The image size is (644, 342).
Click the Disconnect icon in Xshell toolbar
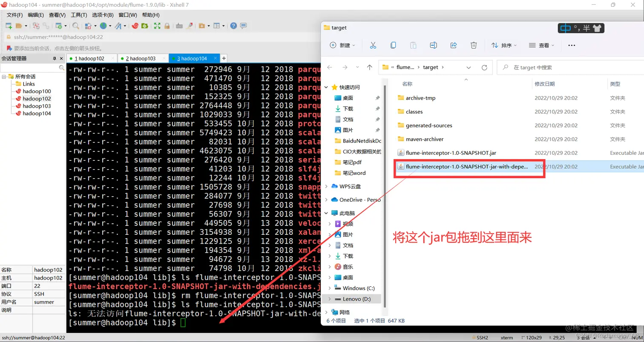pyautogui.click(x=36, y=26)
